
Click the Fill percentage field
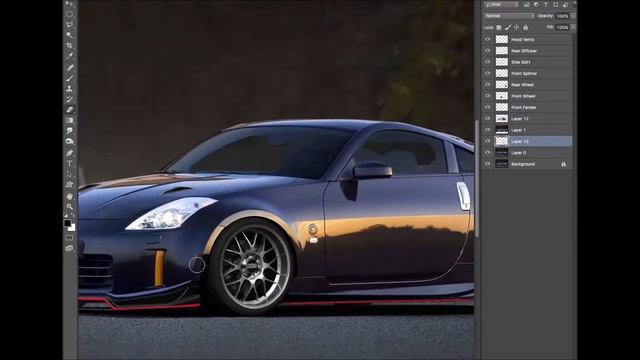click(562, 27)
